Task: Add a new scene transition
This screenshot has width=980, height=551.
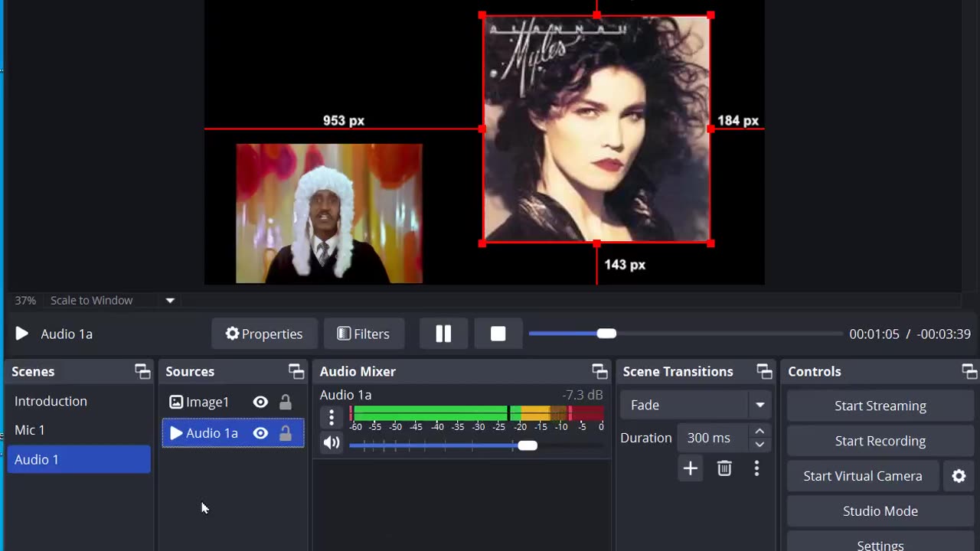Action: pyautogui.click(x=690, y=468)
